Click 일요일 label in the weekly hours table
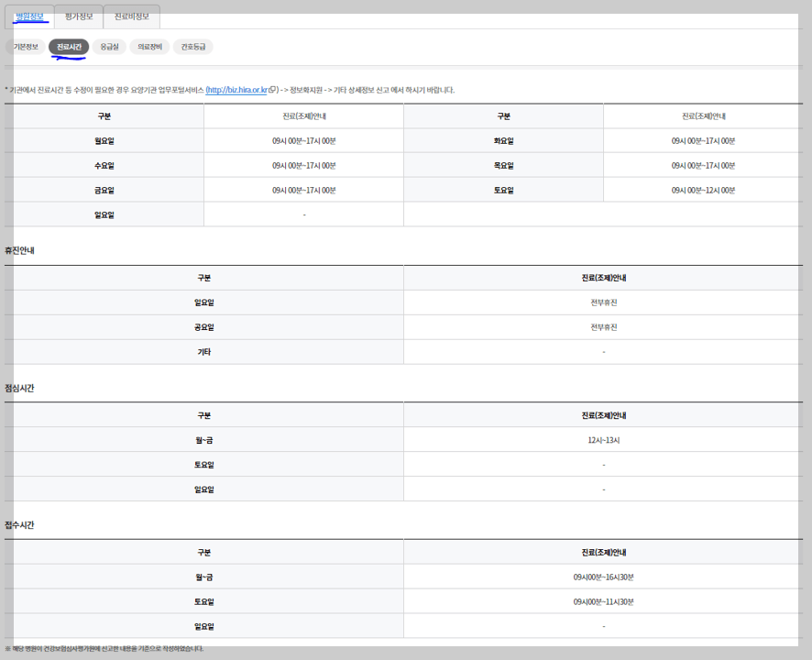812x660 pixels. pyautogui.click(x=104, y=215)
